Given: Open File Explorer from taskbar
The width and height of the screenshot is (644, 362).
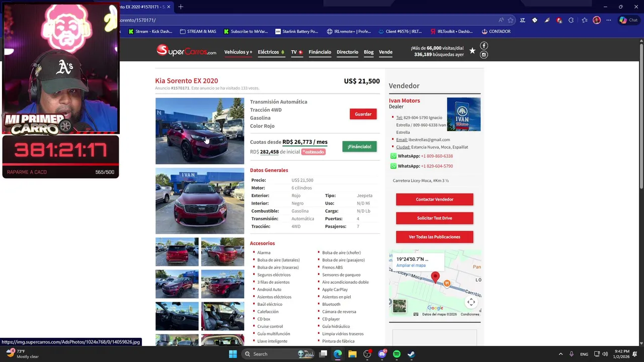Looking at the screenshot, I should coord(352,354).
